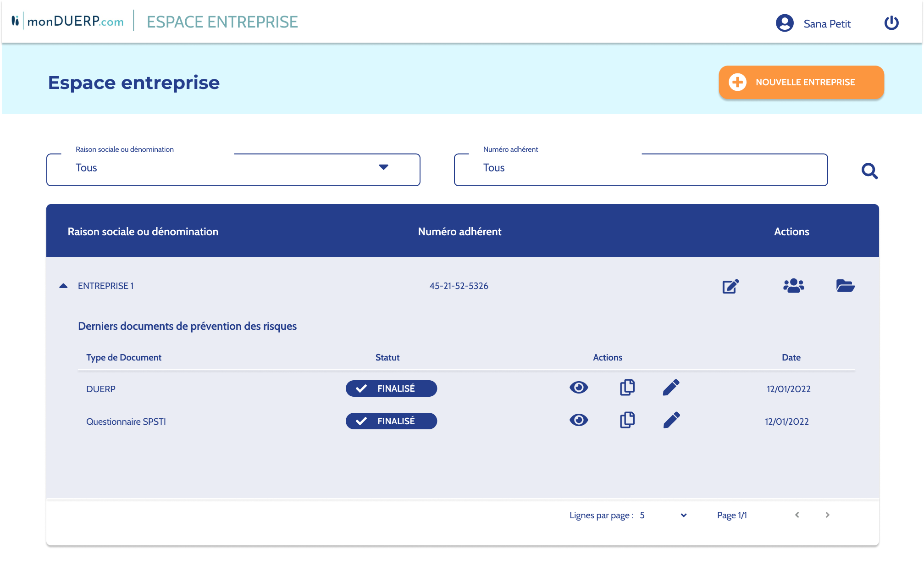The width and height of the screenshot is (924, 577).
Task: Click the Date column header
Action: [x=791, y=357]
